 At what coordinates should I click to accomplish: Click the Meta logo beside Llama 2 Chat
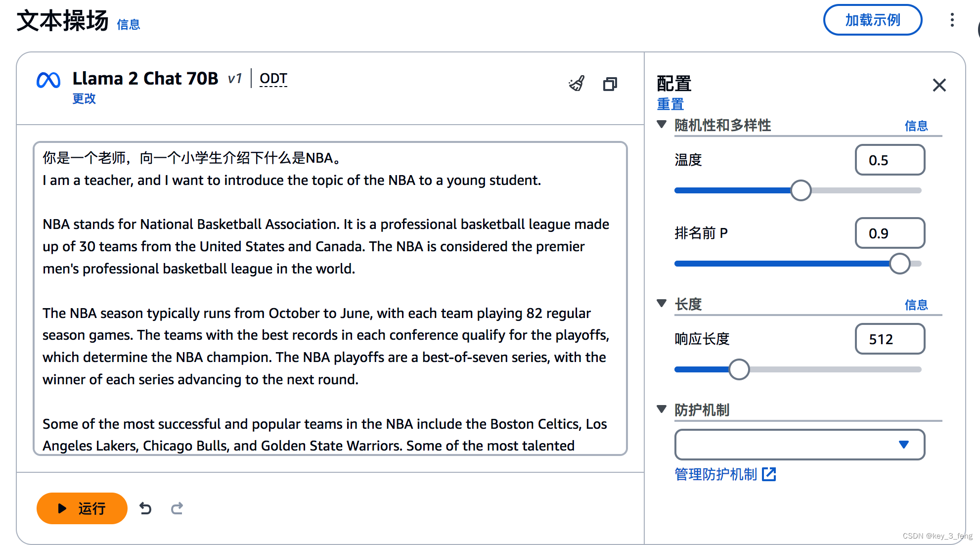point(48,80)
